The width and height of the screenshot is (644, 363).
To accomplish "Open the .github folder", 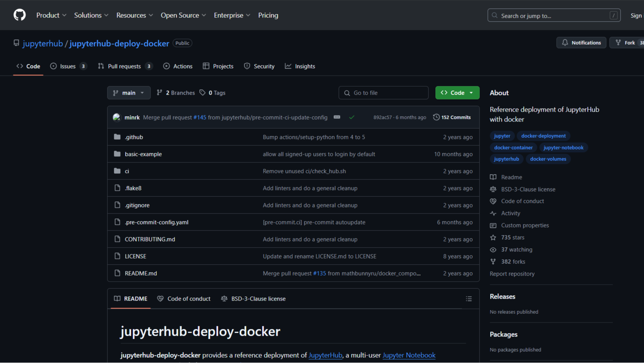I will tap(134, 137).
